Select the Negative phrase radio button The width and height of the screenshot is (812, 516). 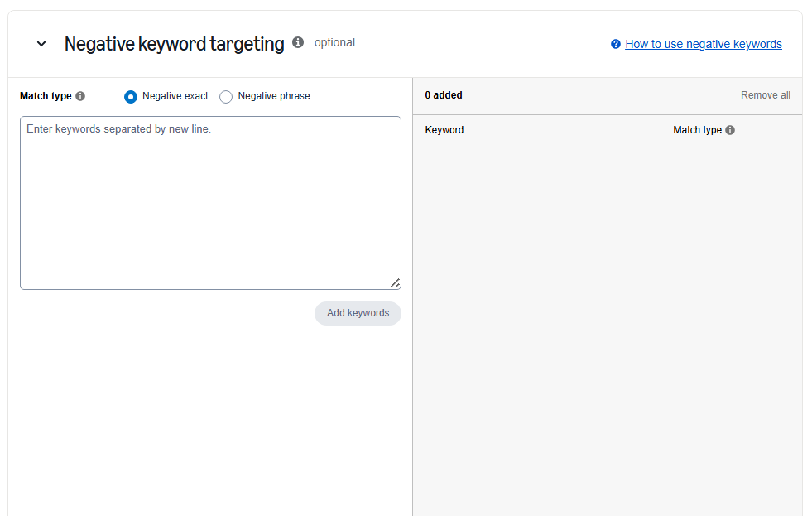(226, 97)
